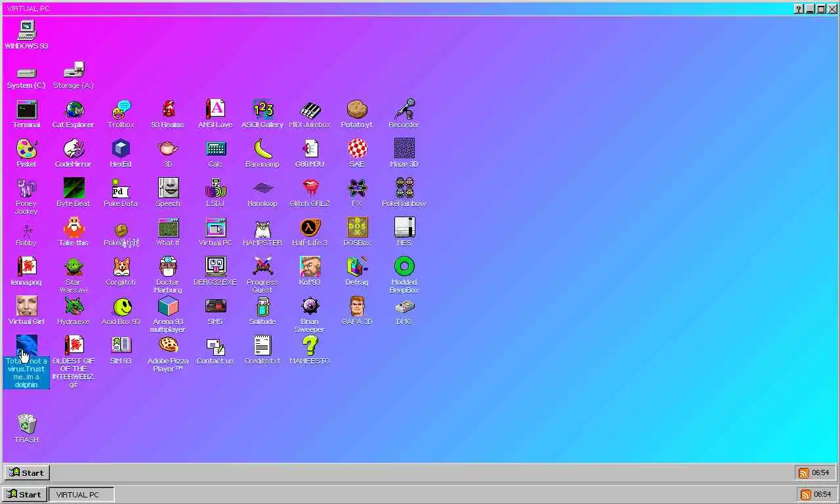Open ASCII Gallery icon

(262, 109)
